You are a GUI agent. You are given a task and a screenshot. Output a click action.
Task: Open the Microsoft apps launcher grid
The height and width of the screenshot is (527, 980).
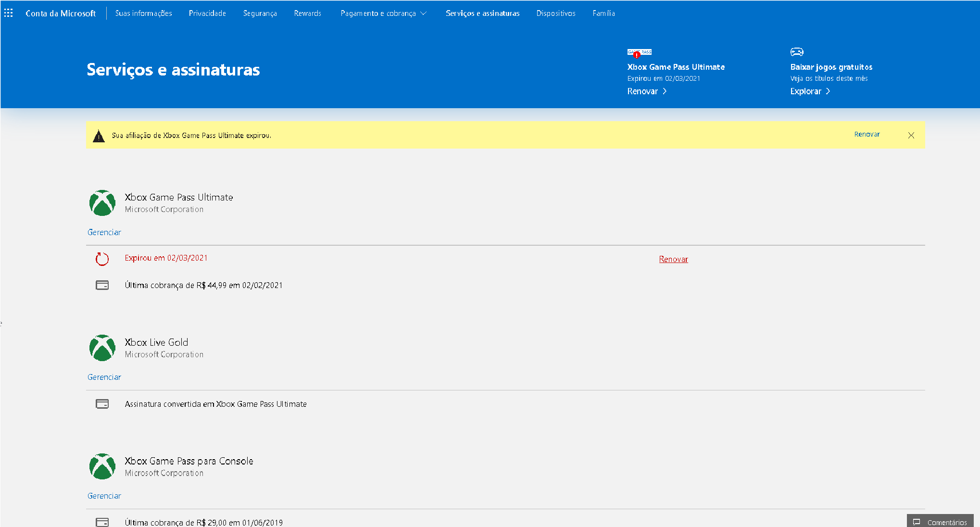pos(9,13)
